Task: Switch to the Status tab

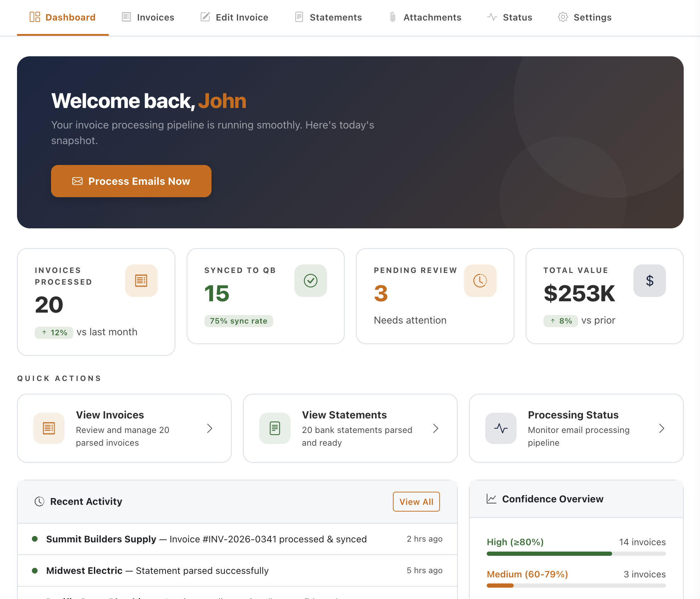Action: [509, 17]
